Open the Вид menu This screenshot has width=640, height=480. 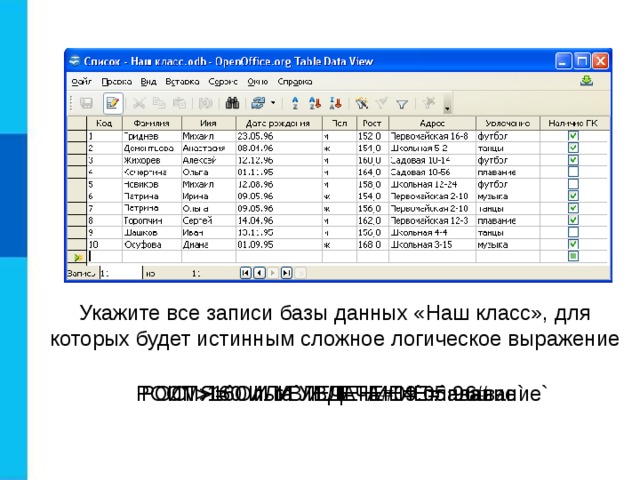(149, 82)
